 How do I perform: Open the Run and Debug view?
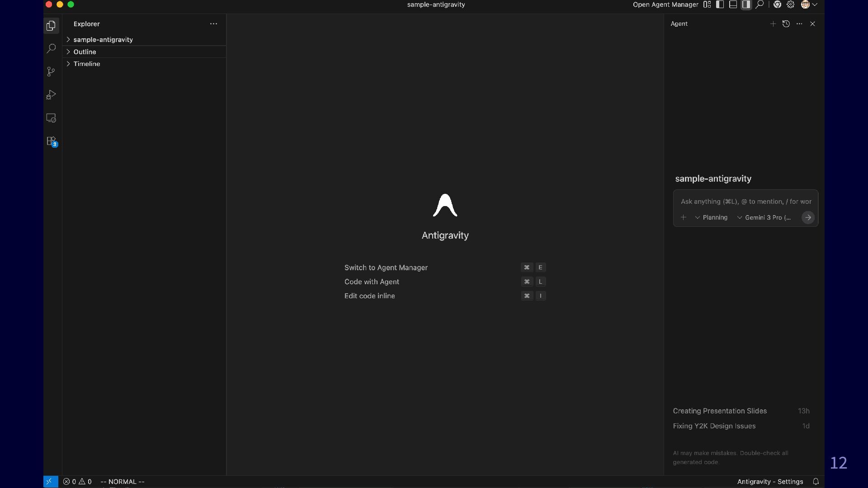[51, 95]
